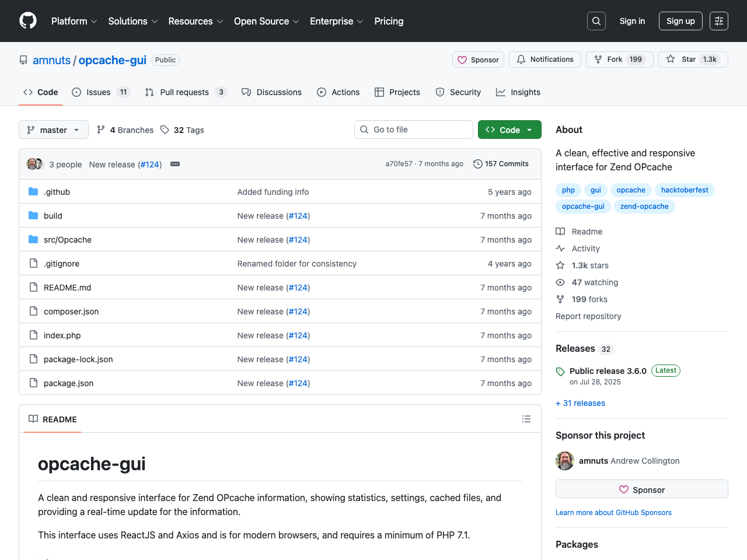The image size is (747, 560).
Task: Click the .github folder icon
Action: [x=33, y=191]
